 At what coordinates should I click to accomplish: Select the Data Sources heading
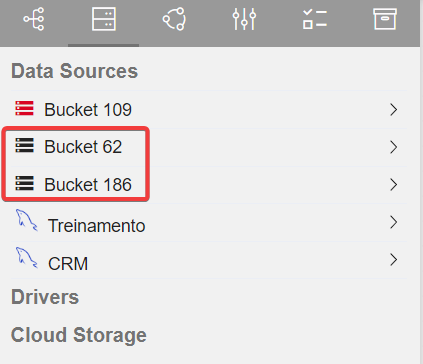[x=74, y=71]
